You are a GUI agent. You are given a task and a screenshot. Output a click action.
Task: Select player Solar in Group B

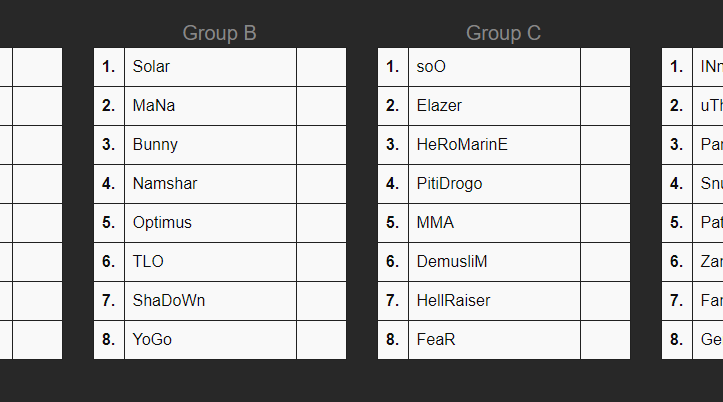[151, 67]
